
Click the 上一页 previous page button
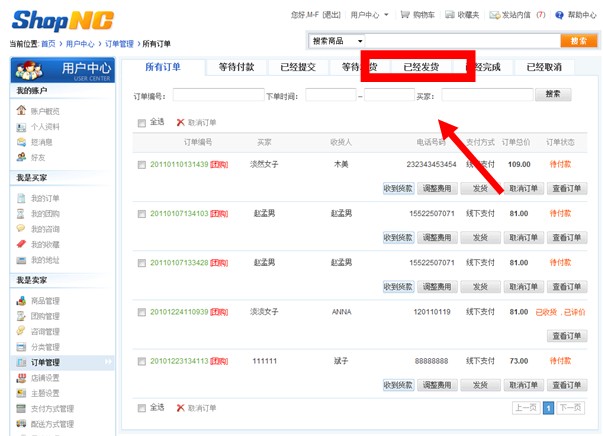(526, 408)
